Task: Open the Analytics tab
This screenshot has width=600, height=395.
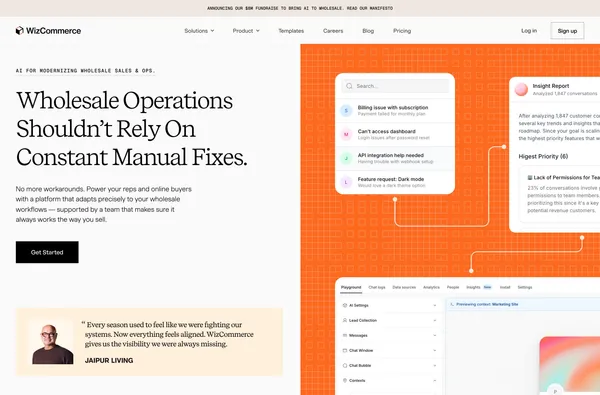Action: coord(431,287)
